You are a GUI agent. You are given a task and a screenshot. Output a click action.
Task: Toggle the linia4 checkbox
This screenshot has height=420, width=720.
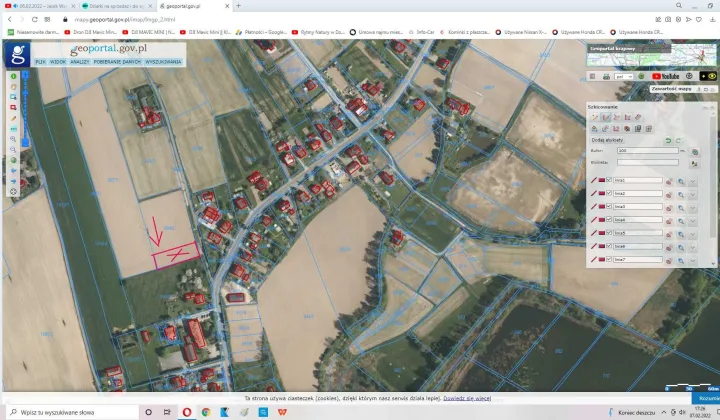point(608,220)
